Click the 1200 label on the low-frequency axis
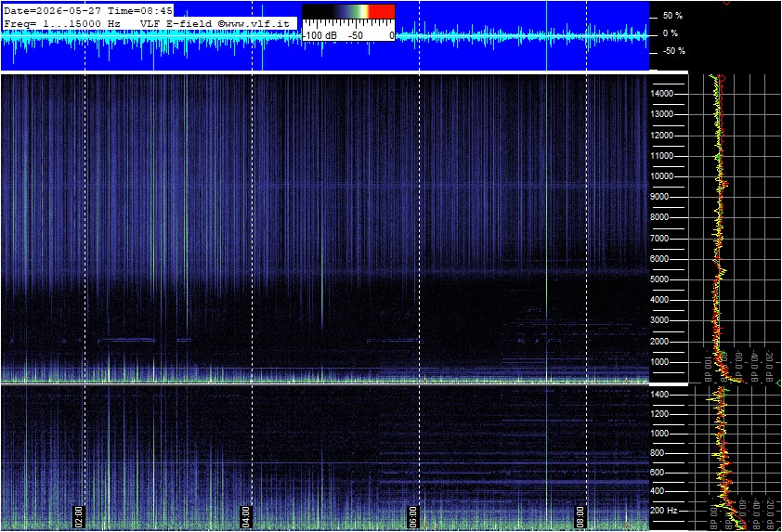This screenshot has width=782, height=532. (x=659, y=414)
